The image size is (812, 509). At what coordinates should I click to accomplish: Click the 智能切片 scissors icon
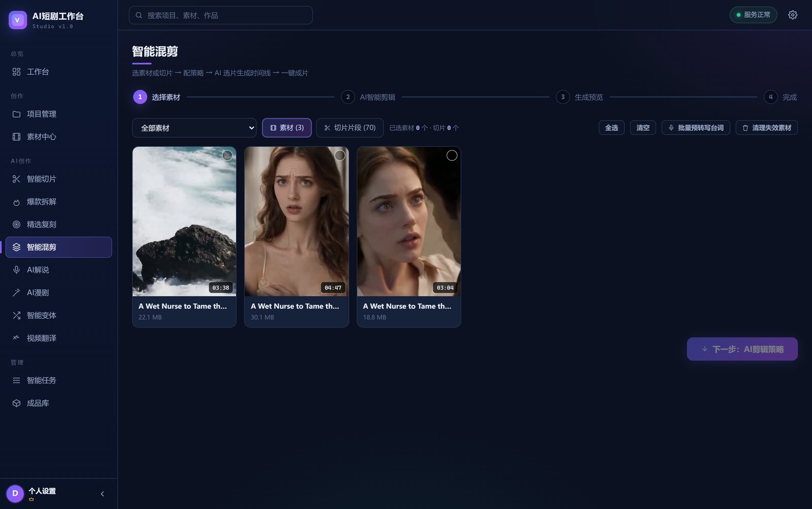pyautogui.click(x=16, y=179)
